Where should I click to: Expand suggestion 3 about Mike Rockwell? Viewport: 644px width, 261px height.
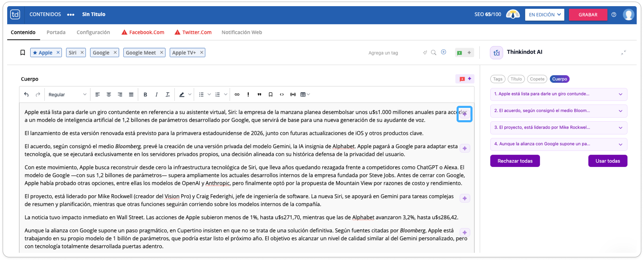click(559, 128)
